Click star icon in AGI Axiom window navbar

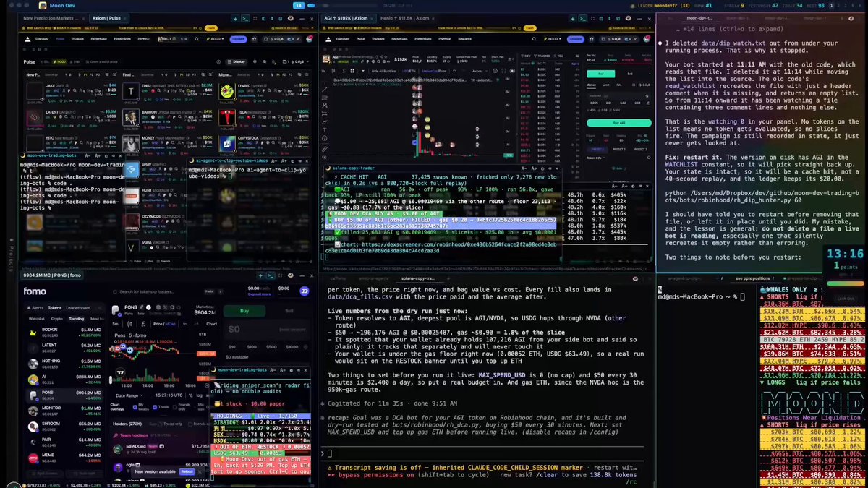click(592, 39)
